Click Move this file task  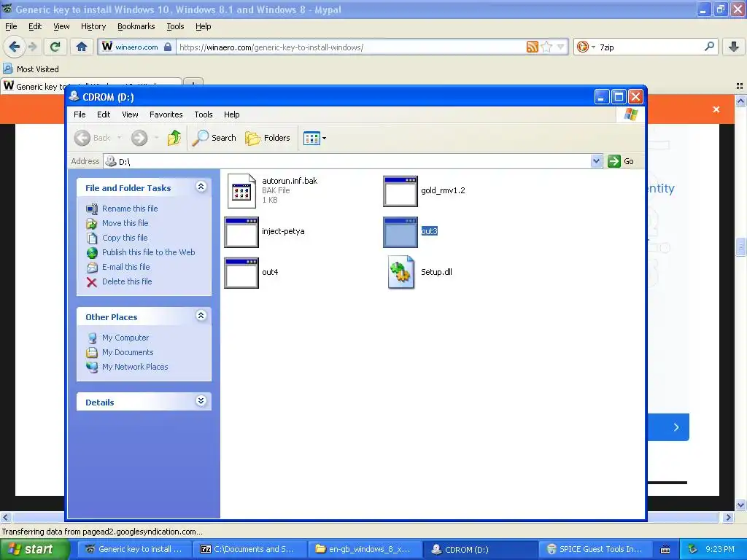point(125,223)
